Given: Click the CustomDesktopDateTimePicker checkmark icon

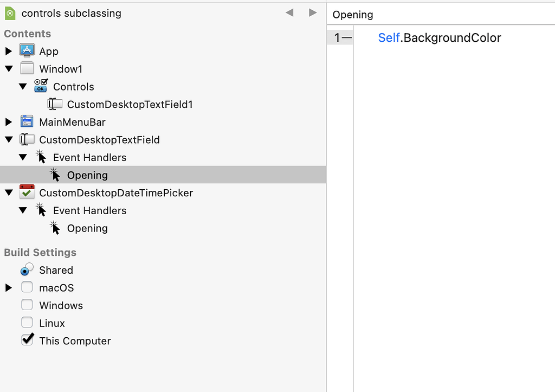Looking at the screenshot, I should click(27, 192).
